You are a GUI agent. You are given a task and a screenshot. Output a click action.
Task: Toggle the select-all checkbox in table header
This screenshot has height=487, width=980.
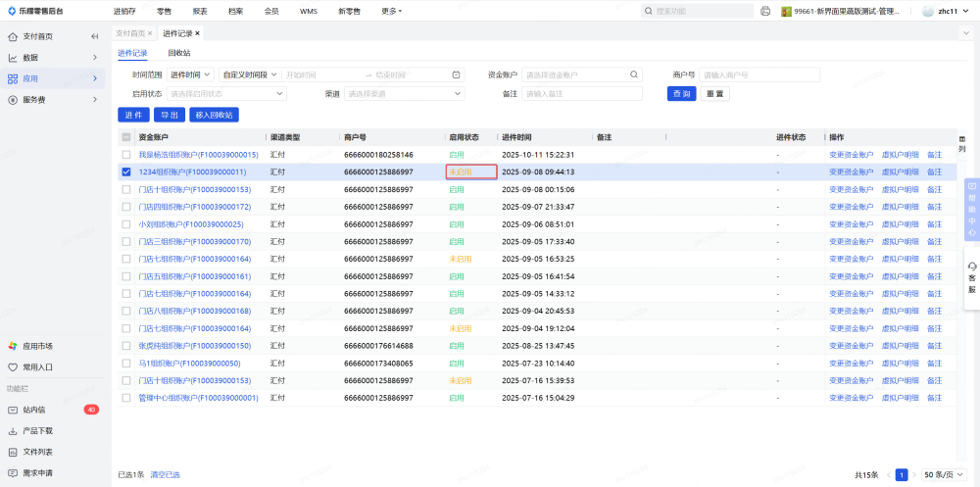pos(125,137)
